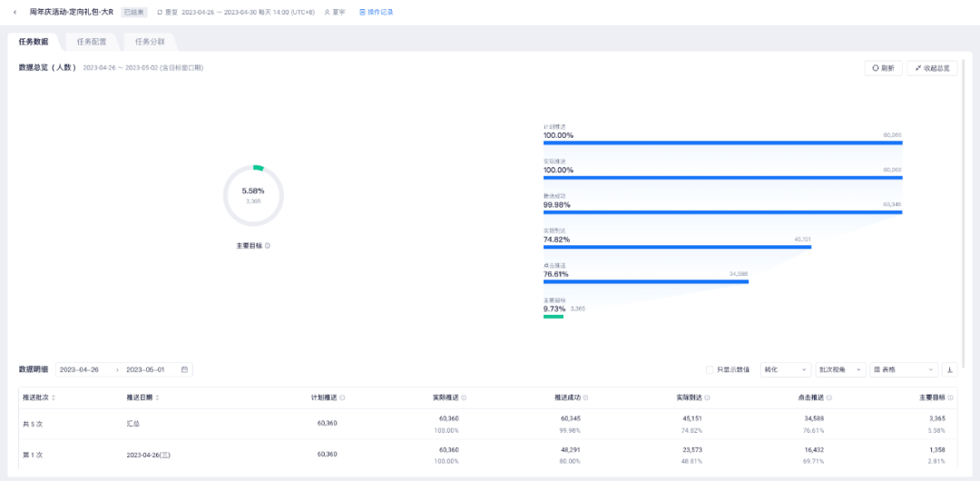
Task: Click the 16,432 value in table
Action: [814, 448]
